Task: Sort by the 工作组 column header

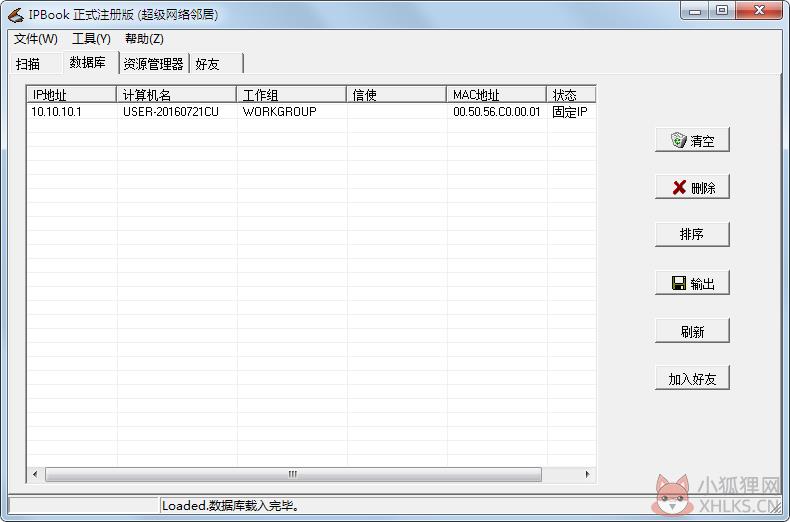Action: point(292,95)
